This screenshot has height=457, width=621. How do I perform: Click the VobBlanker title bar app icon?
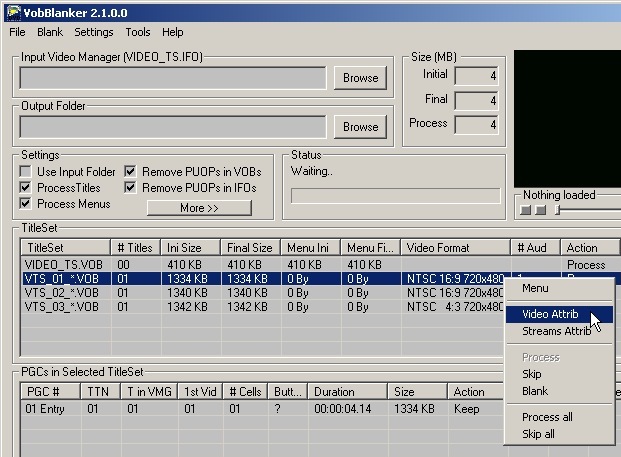pyautogui.click(x=14, y=13)
